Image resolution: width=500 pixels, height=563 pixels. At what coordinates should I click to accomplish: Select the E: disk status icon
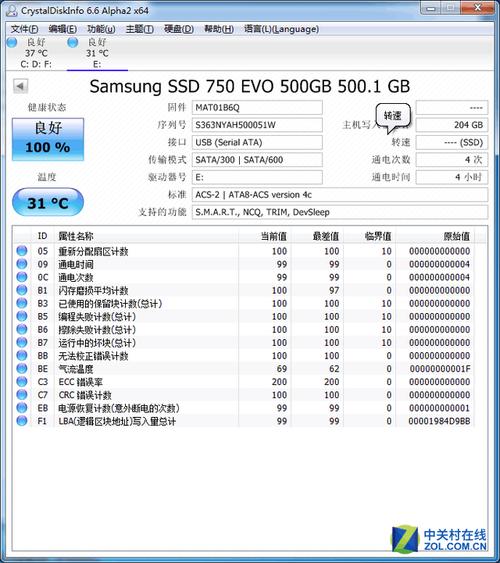[x=73, y=42]
